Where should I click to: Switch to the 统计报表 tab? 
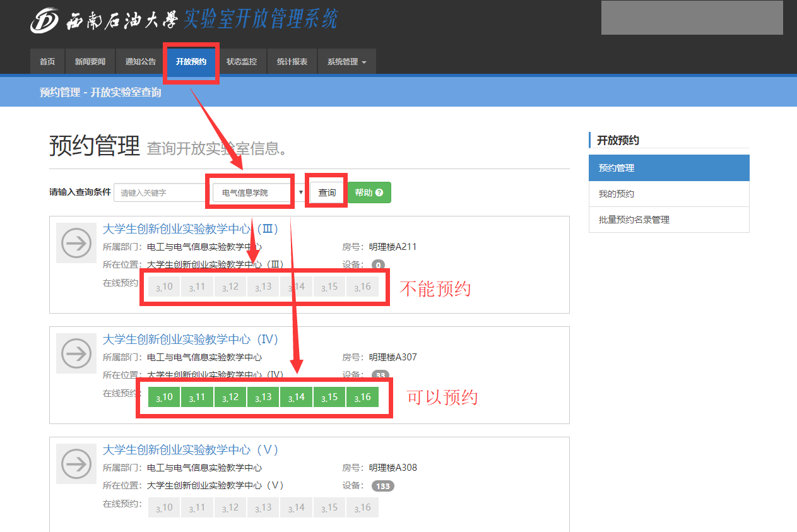(x=292, y=61)
